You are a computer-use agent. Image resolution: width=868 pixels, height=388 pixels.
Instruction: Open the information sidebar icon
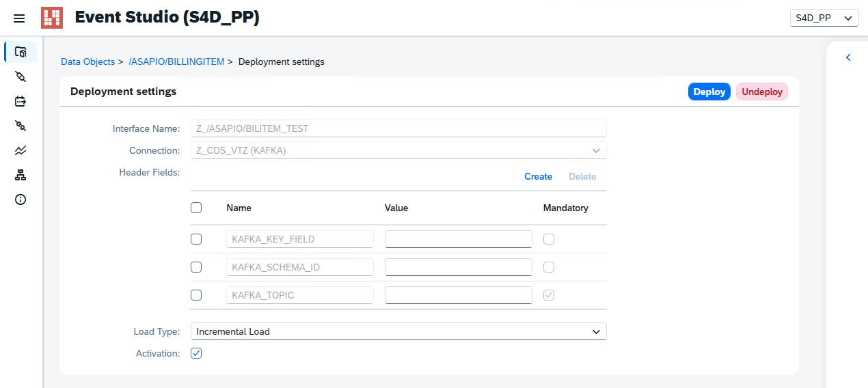pyautogui.click(x=21, y=199)
